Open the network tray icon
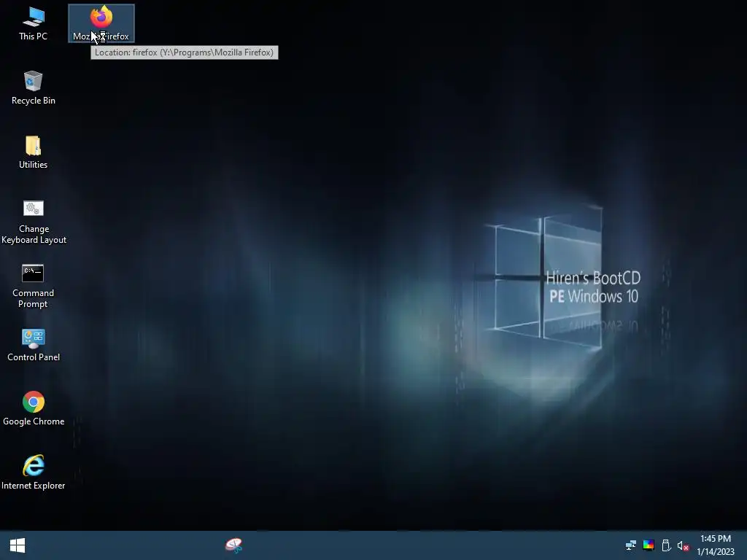The image size is (747, 560). point(631,545)
